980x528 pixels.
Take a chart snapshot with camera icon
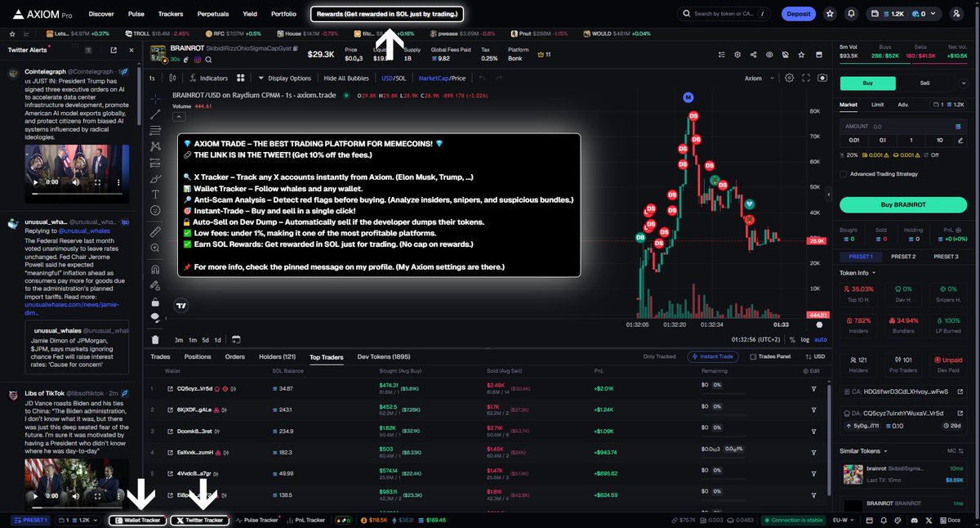pos(822,78)
